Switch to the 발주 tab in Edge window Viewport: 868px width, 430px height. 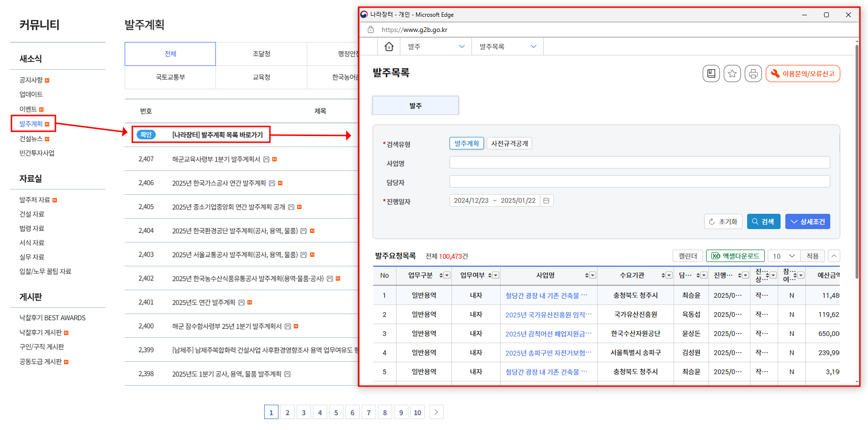pos(416,105)
